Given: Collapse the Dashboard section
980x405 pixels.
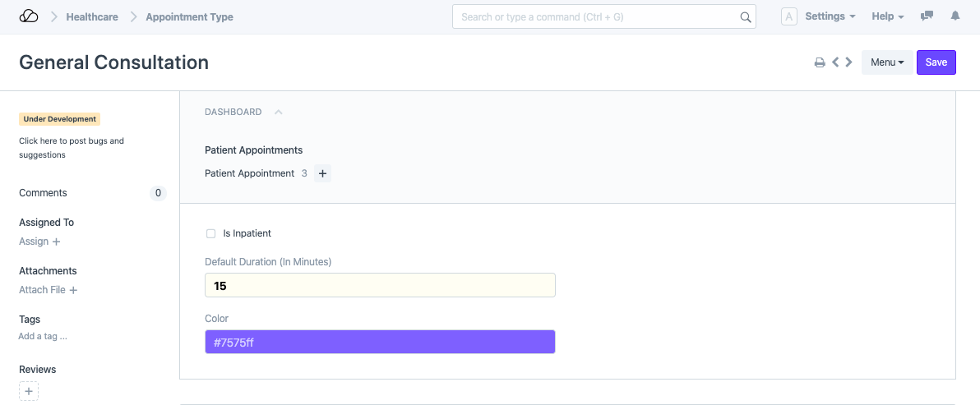Looking at the screenshot, I should [x=278, y=112].
